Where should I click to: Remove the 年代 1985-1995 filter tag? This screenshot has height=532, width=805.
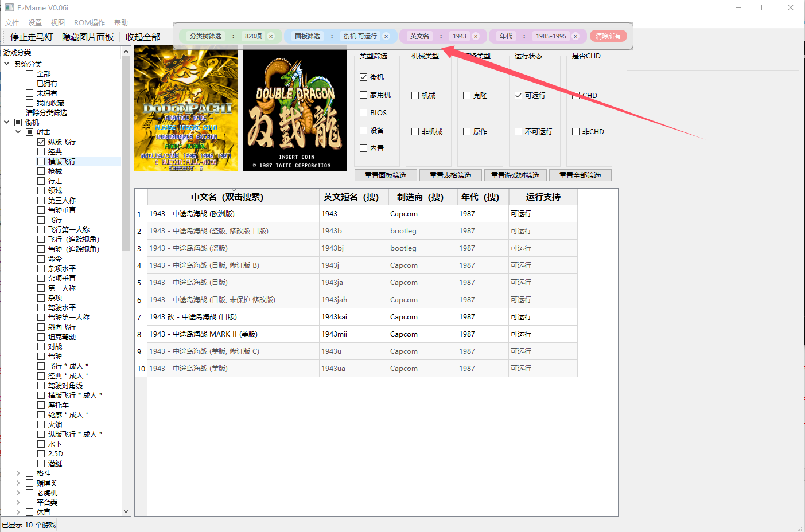[575, 36]
